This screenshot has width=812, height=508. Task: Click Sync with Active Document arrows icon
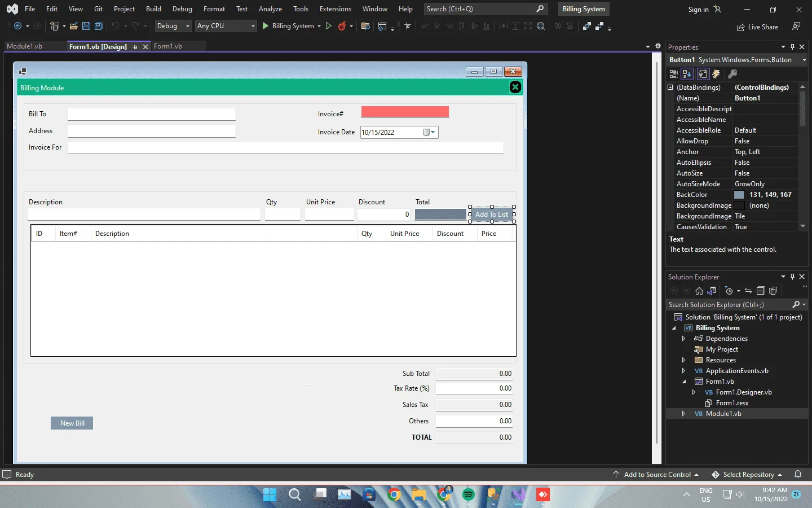pyautogui.click(x=748, y=291)
